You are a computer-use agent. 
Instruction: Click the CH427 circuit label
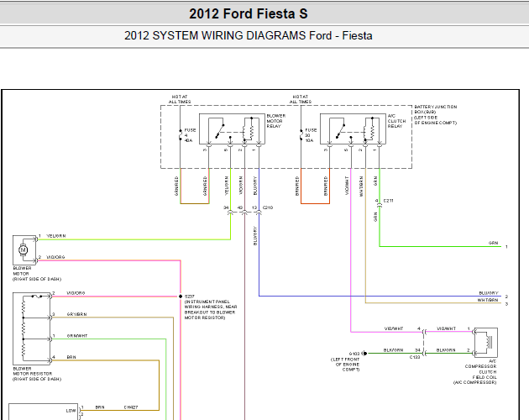pyautogui.click(x=131, y=407)
